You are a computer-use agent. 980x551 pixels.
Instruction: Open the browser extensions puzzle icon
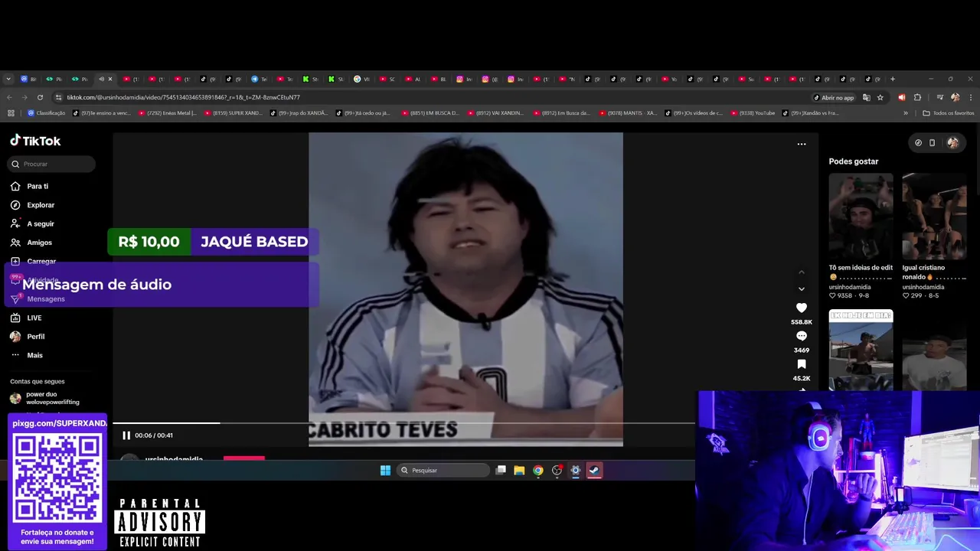point(917,97)
